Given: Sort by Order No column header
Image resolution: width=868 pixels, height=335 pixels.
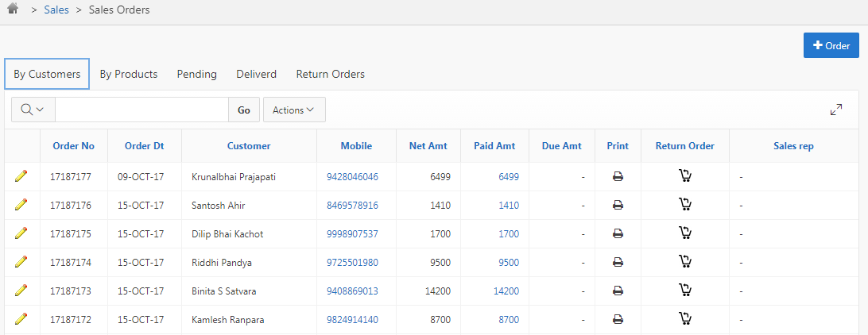Looking at the screenshot, I should click(x=74, y=146).
